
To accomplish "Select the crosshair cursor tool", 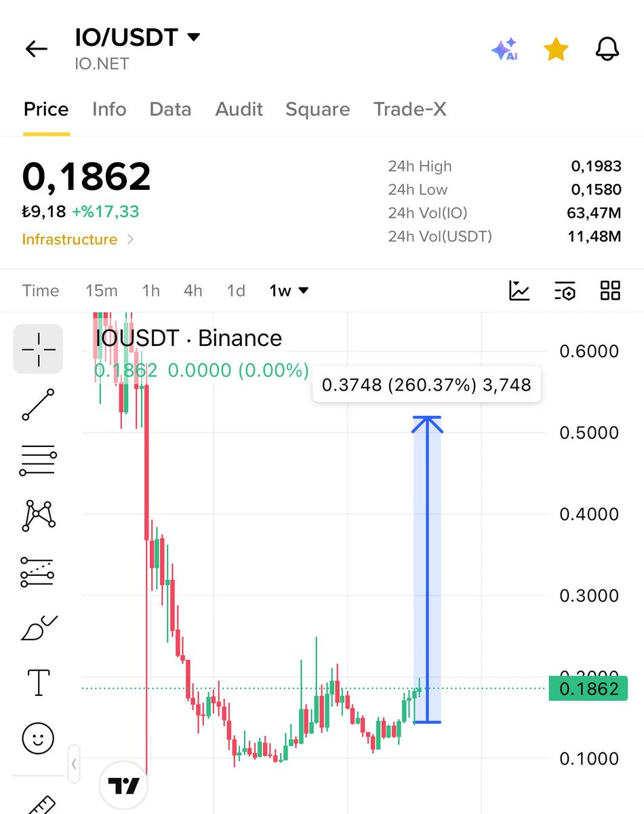I will point(38,349).
